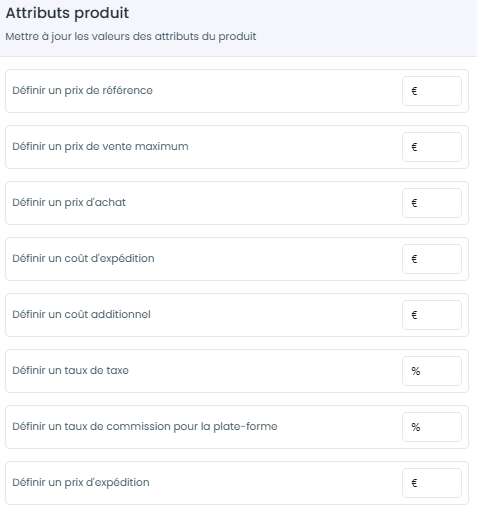The height and width of the screenshot is (505, 477).
Task: Click the 'Définir un prix de vente maximum' label
Action: click(100, 147)
